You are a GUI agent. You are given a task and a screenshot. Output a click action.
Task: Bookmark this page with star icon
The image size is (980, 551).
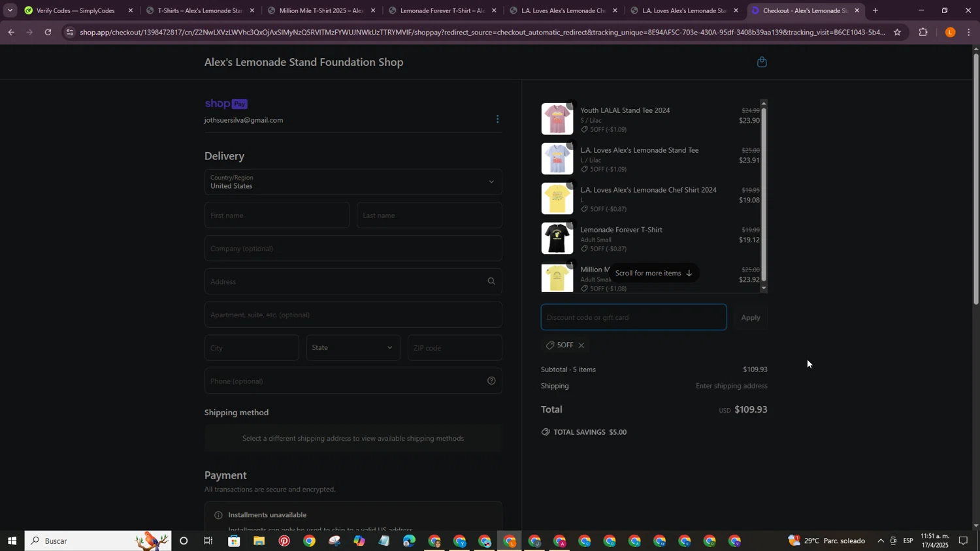point(897,33)
